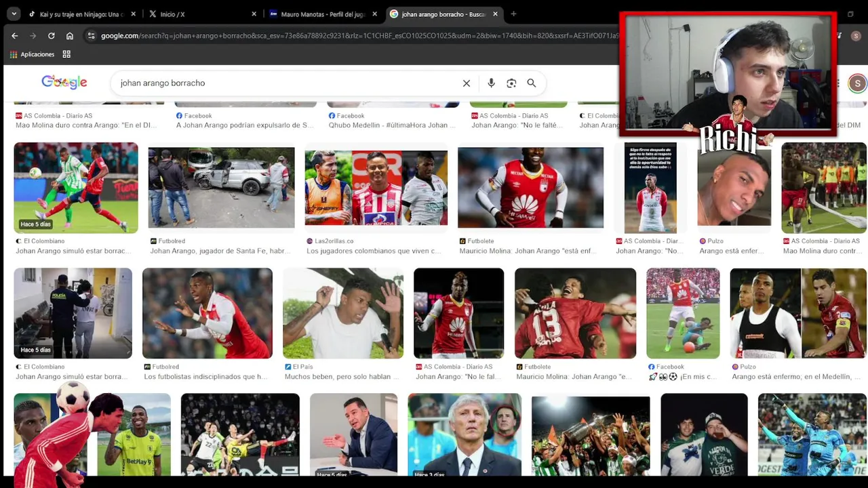Viewport: 868px width, 488px height.
Task: Open the browser home page
Action: click(x=69, y=35)
